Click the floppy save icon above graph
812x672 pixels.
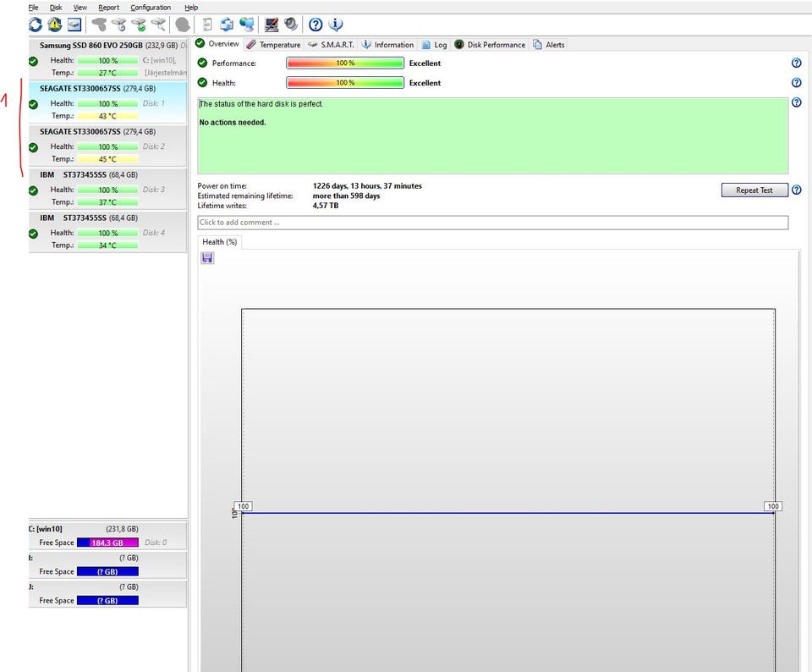pyautogui.click(x=207, y=257)
